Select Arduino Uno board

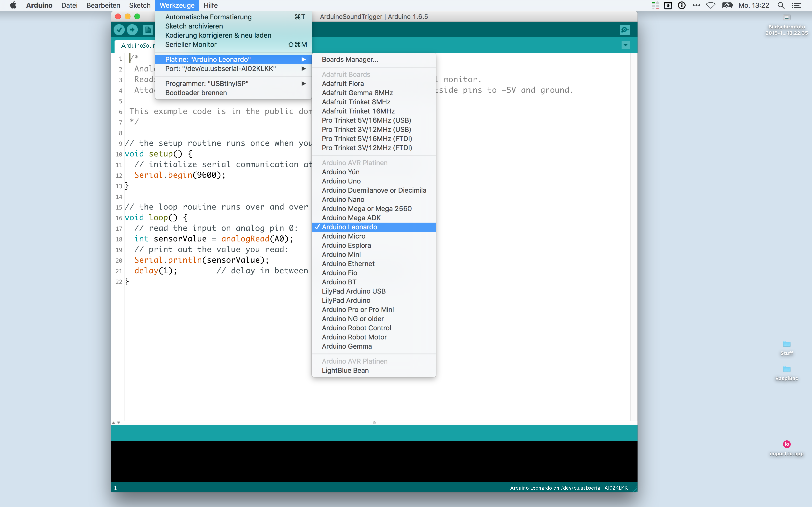(x=341, y=181)
